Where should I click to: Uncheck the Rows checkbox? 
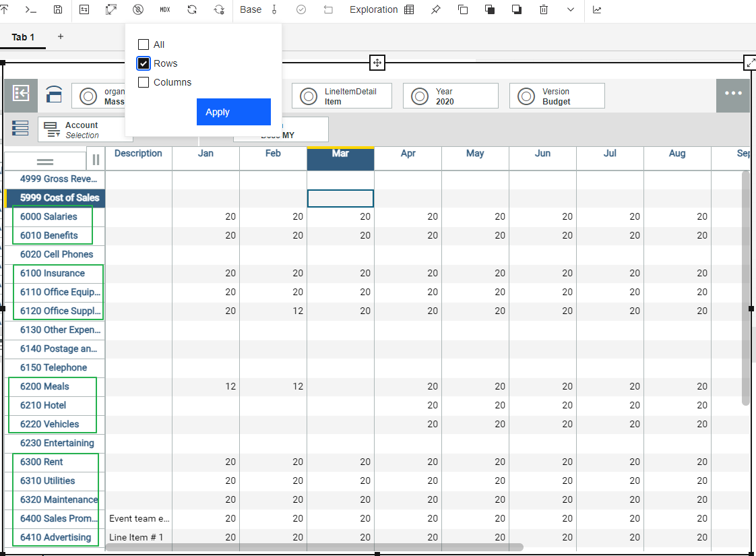143,63
